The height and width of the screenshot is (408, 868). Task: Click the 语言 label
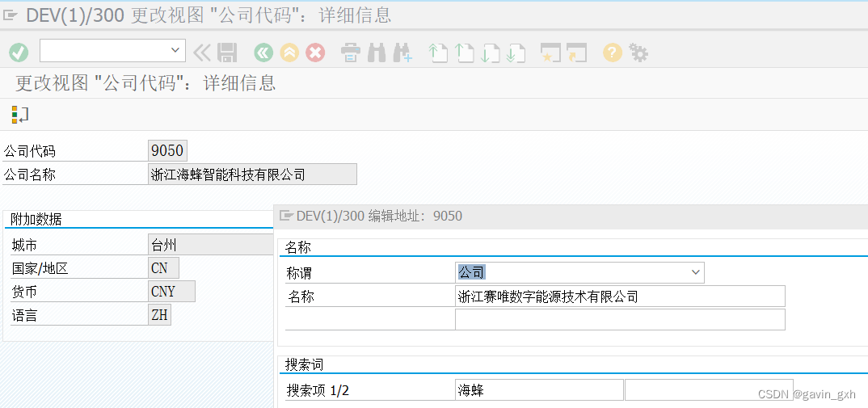24,316
